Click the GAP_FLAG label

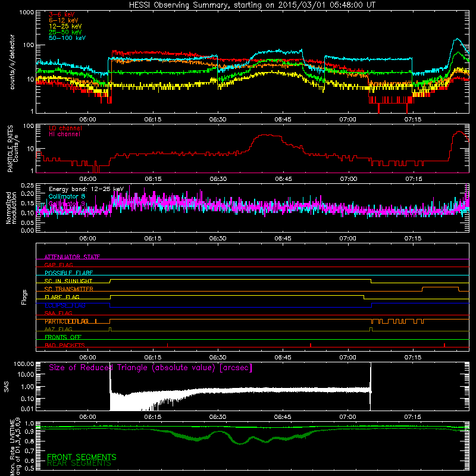click(x=58, y=265)
